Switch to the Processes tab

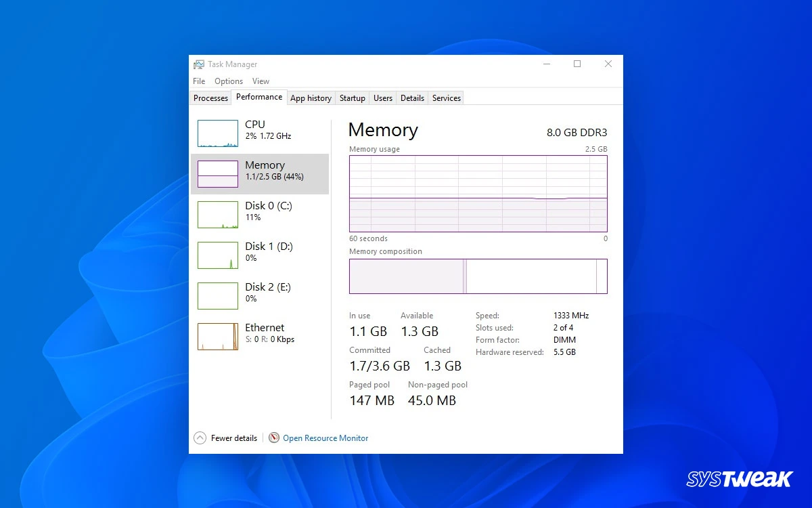(210, 98)
